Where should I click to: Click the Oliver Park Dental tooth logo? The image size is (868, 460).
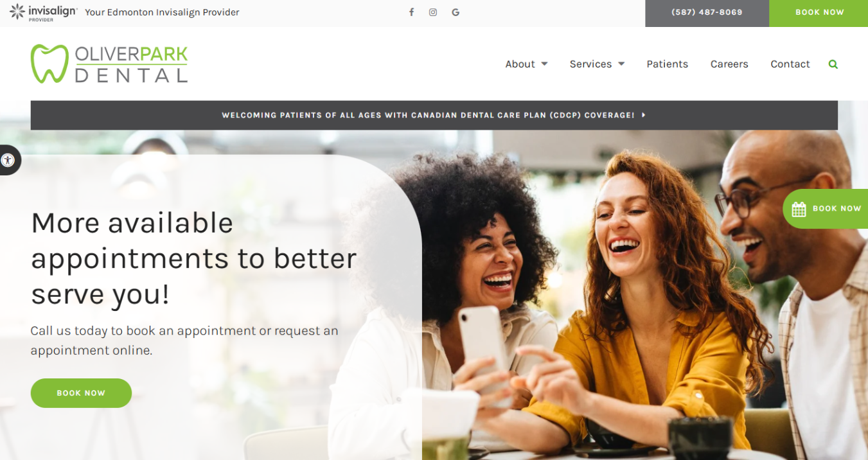pyautogui.click(x=49, y=64)
